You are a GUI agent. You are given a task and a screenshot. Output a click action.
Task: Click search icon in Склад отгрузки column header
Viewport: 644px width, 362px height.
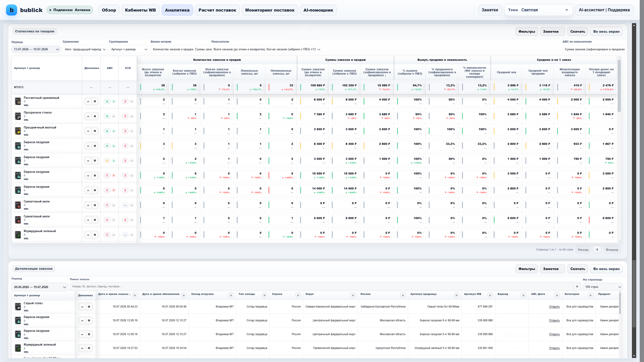[x=231, y=295]
